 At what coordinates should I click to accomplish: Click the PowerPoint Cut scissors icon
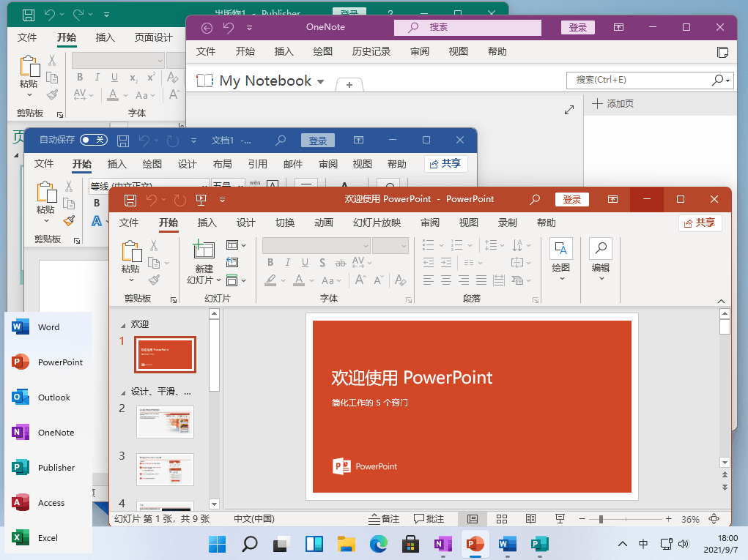point(154,245)
